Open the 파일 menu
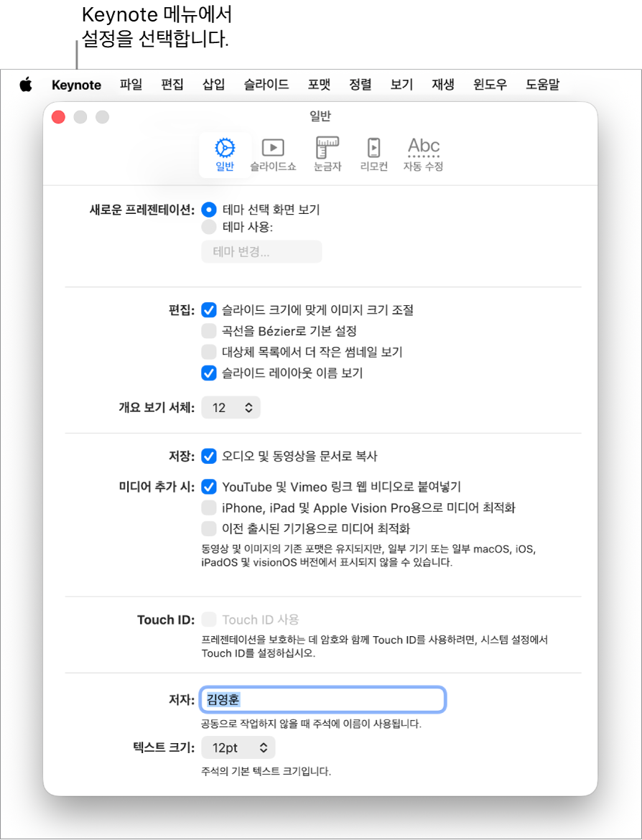The width and height of the screenshot is (642, 840). [x=131, y=85]
